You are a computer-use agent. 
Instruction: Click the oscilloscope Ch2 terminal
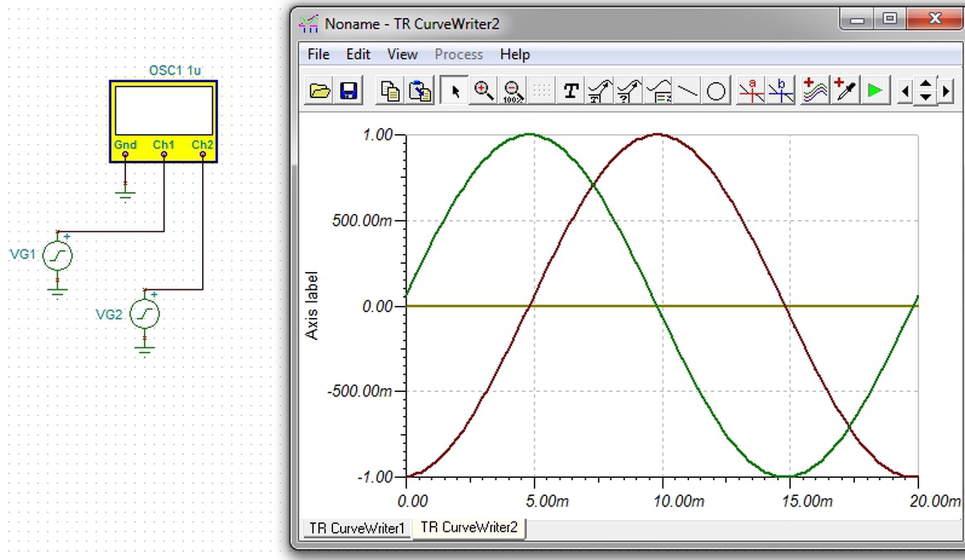coord(203,155)
